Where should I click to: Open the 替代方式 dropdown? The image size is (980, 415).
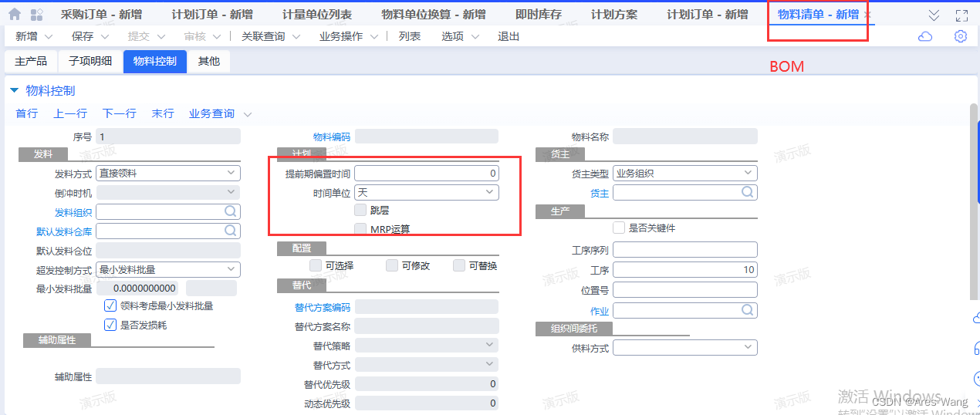(427, 364)
